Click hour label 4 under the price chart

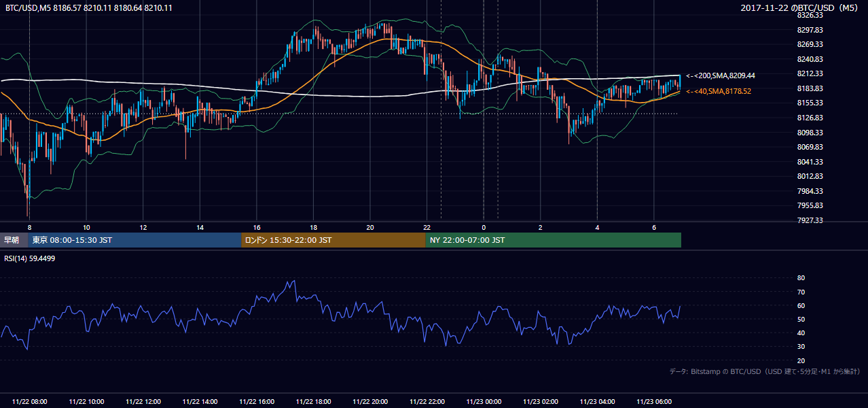click(x=597, y=227)
